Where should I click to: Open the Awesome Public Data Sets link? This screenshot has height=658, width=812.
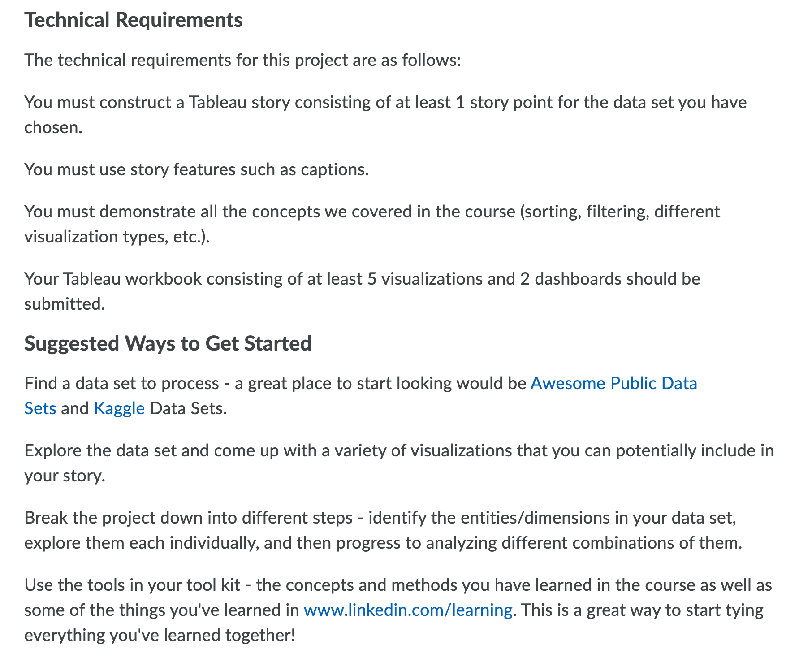(x=613, y=384)
